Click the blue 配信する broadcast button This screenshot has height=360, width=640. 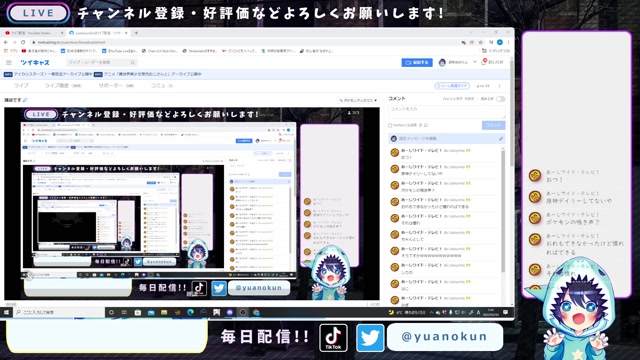417,62
